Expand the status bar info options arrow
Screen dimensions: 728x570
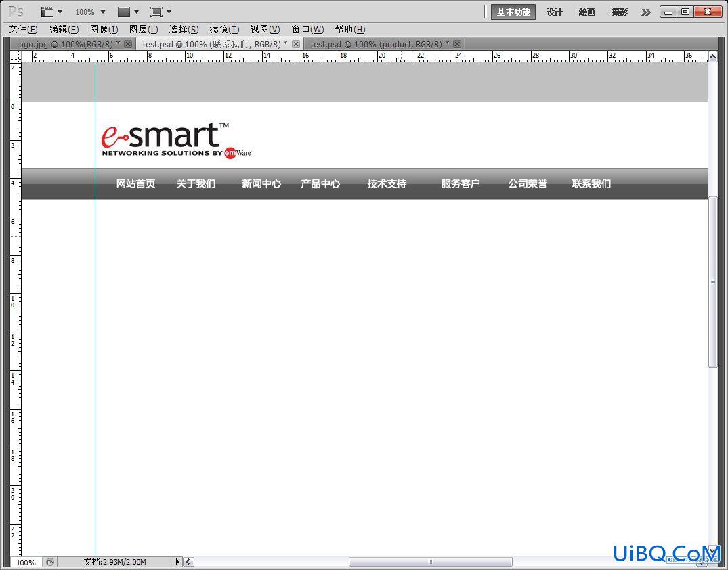(x=178, y=562)
